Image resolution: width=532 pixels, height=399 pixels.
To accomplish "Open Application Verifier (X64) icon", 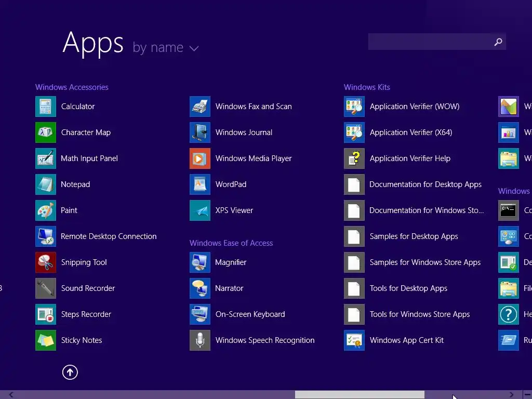I will click(x=354, y=132).
